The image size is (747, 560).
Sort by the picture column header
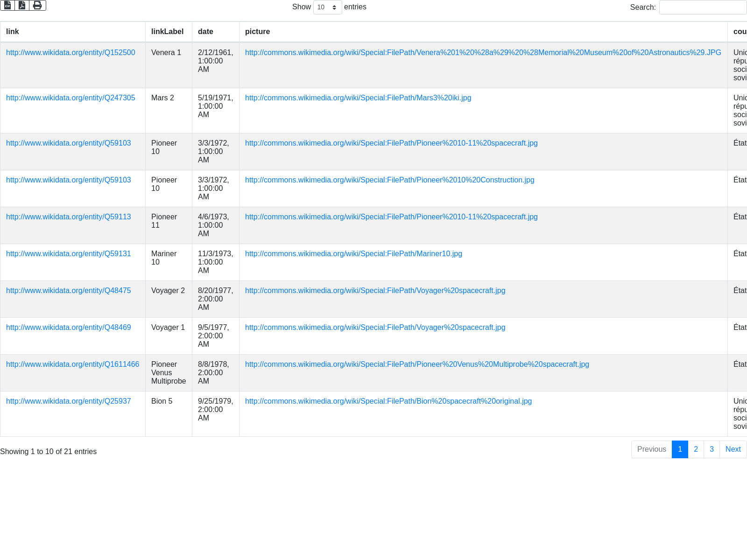tap(257, 32)
